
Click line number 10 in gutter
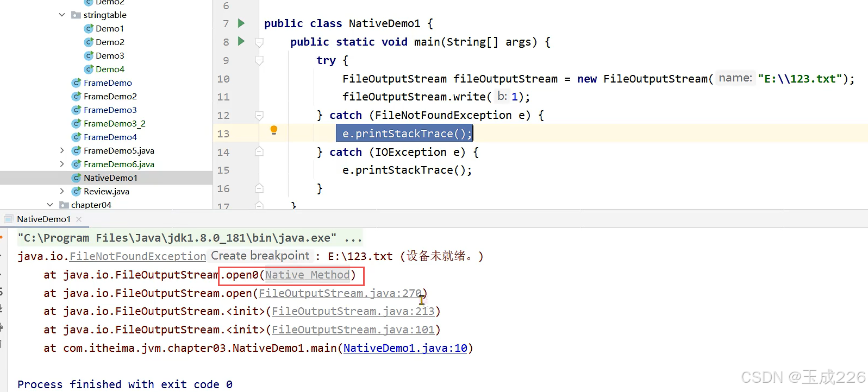(223, 79)
